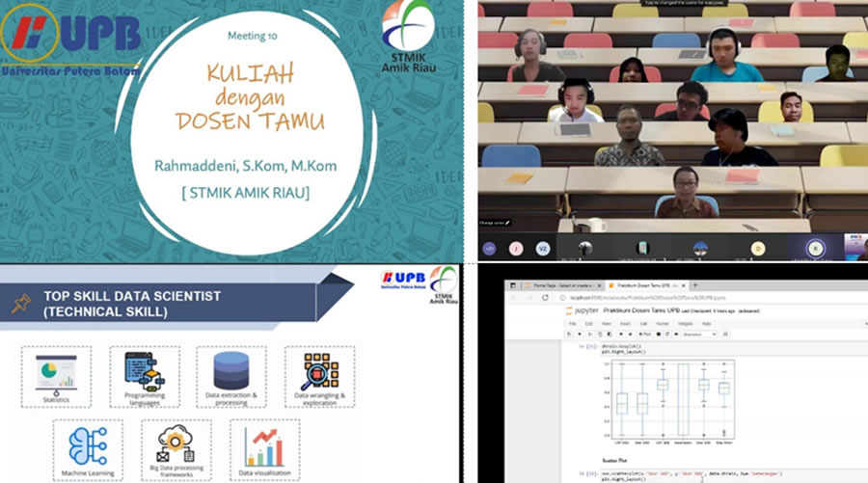Click the Big Data processing frameworks icon

pyautogui.click(x=176, y=444)
